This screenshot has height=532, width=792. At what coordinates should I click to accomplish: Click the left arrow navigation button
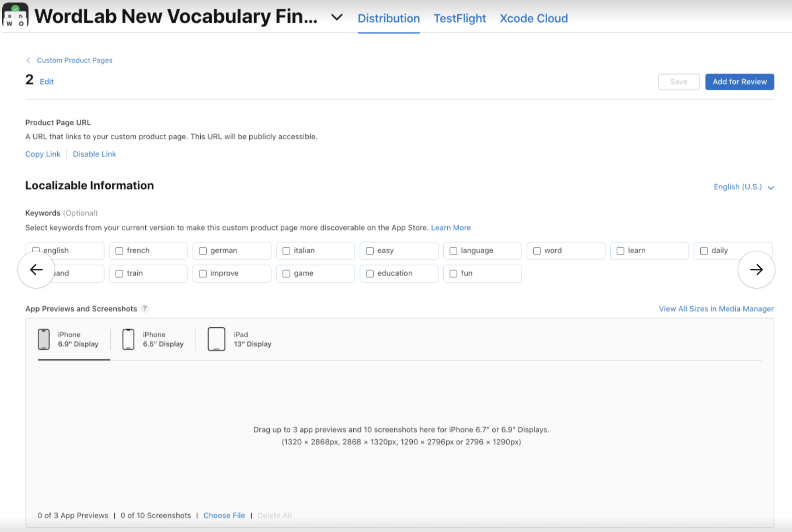pos(36,270)
